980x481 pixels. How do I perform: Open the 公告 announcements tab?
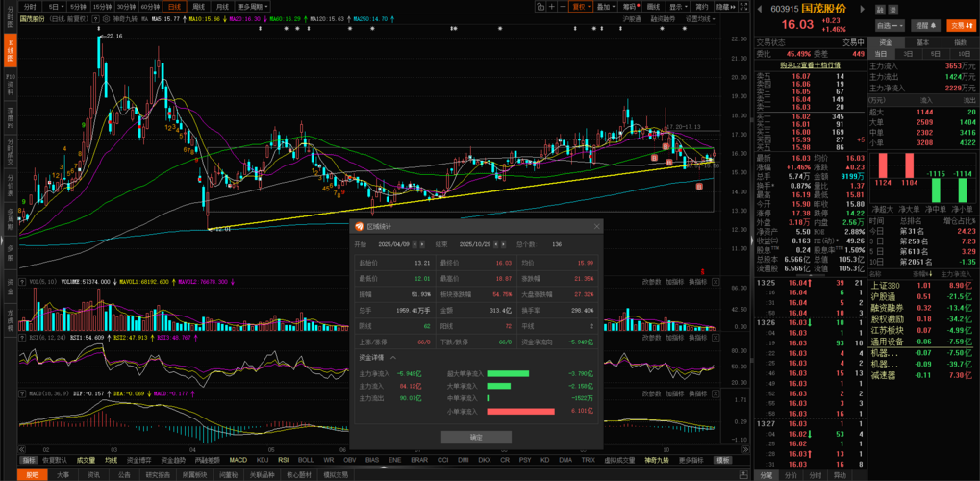[x=124, y=474]
